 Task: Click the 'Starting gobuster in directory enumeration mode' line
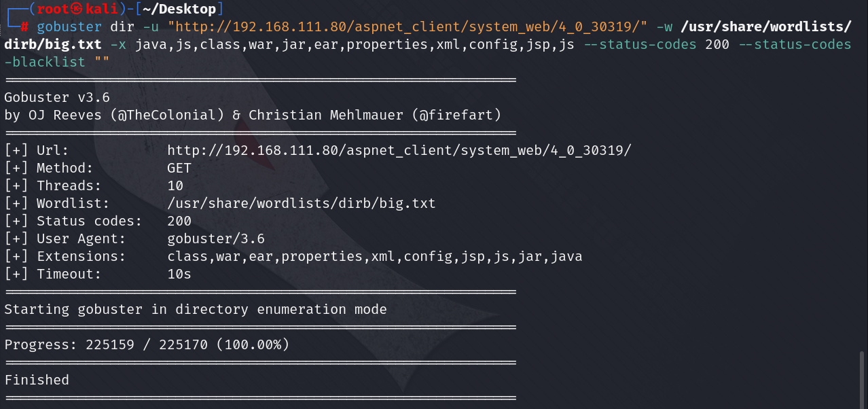[196, 309]
